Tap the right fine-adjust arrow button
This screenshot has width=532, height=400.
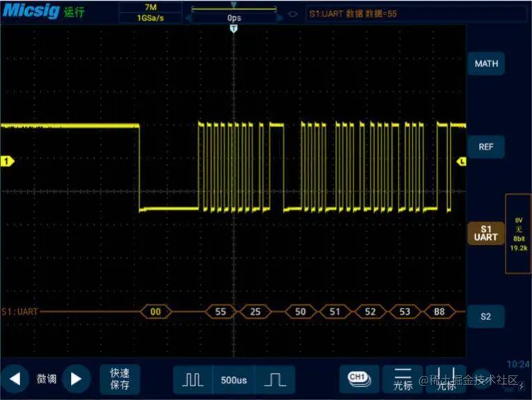coord(77,378)
